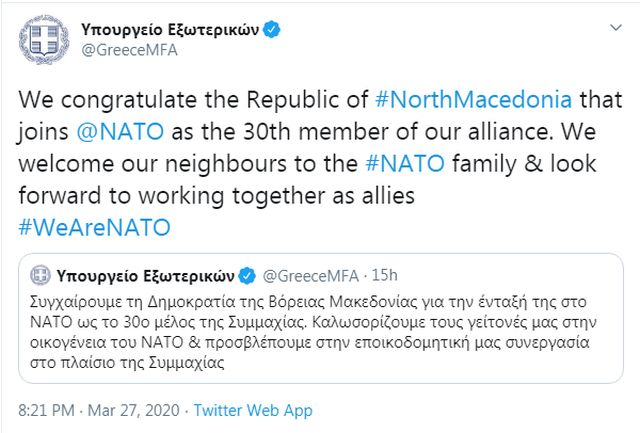Click the verified badge beside the header name
Viewport: 640px width, 433px height.
coord(272,30)
